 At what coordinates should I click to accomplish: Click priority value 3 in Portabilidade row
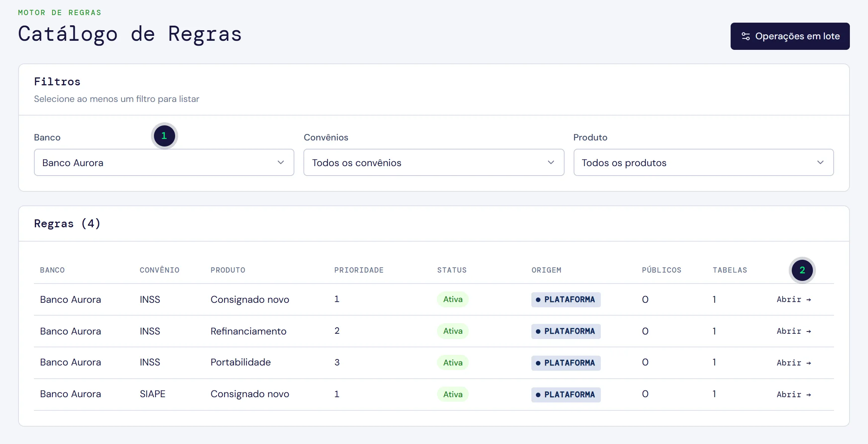[337, 362]
